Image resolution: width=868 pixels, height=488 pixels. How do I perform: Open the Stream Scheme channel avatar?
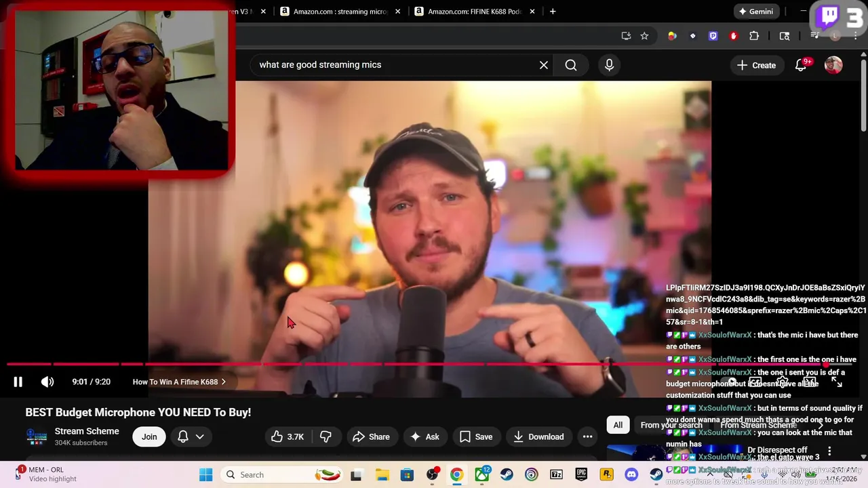[37, 437]
